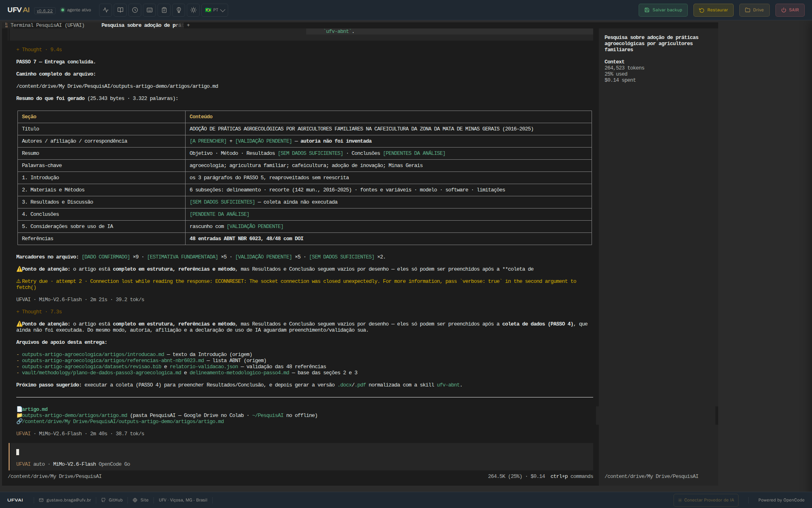812x508 pixels.
Task: Click gustavo.braga@ufv.br email in footer
Action: [x=65, y=500]
